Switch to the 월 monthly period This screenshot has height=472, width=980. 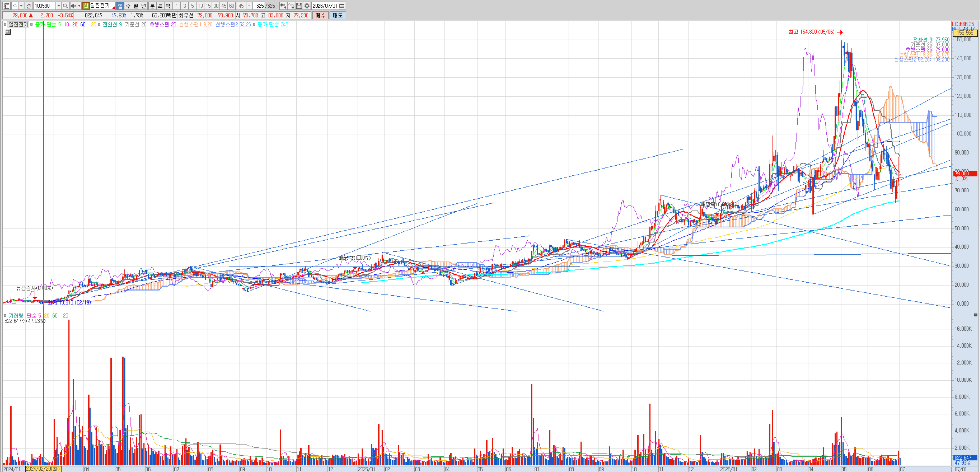tap(136, 6)
